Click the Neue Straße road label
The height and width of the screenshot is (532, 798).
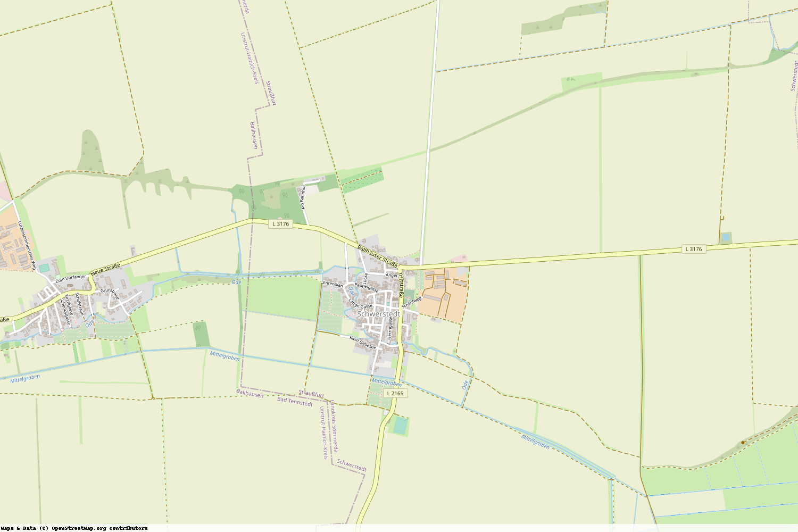coord(105,269)
